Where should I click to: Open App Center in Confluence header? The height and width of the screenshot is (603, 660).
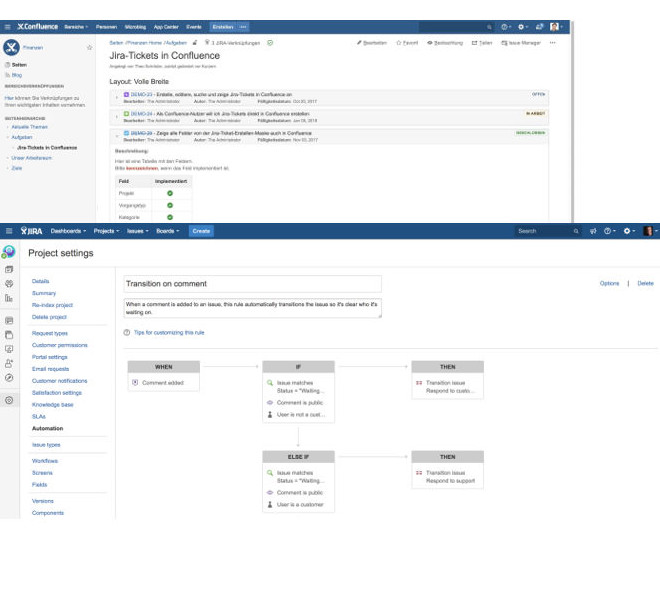pos(166,27)
